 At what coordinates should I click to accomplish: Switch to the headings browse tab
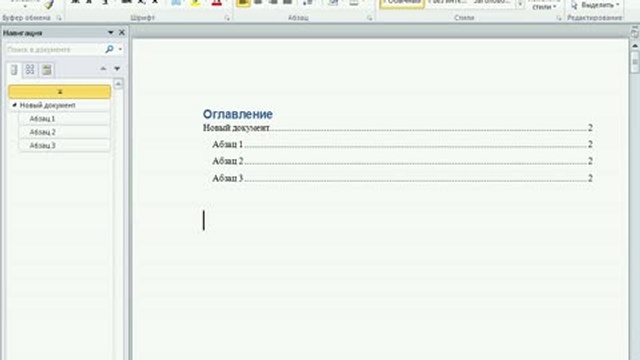(14, 70)
